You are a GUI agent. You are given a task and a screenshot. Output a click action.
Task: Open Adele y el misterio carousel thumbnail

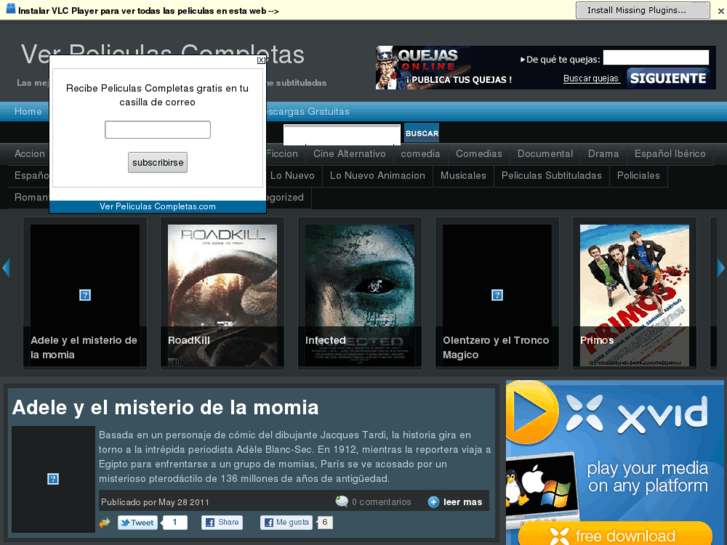(85, 295)
